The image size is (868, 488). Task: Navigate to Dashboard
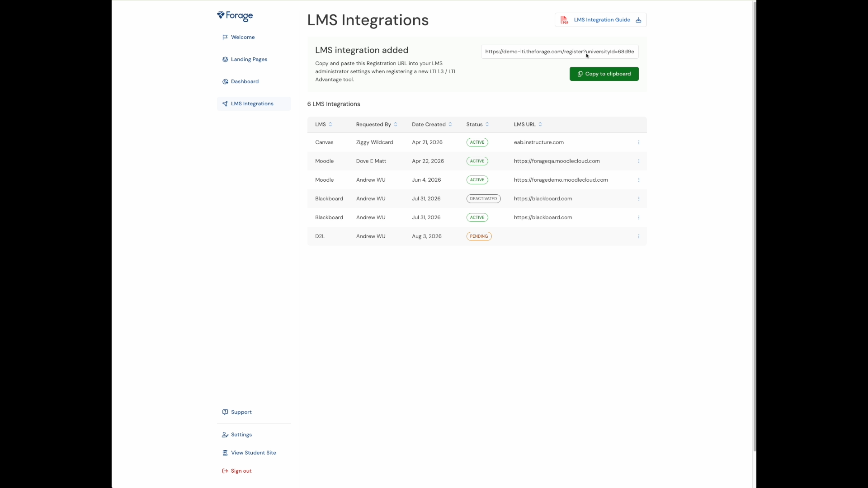tap(254, 81)
